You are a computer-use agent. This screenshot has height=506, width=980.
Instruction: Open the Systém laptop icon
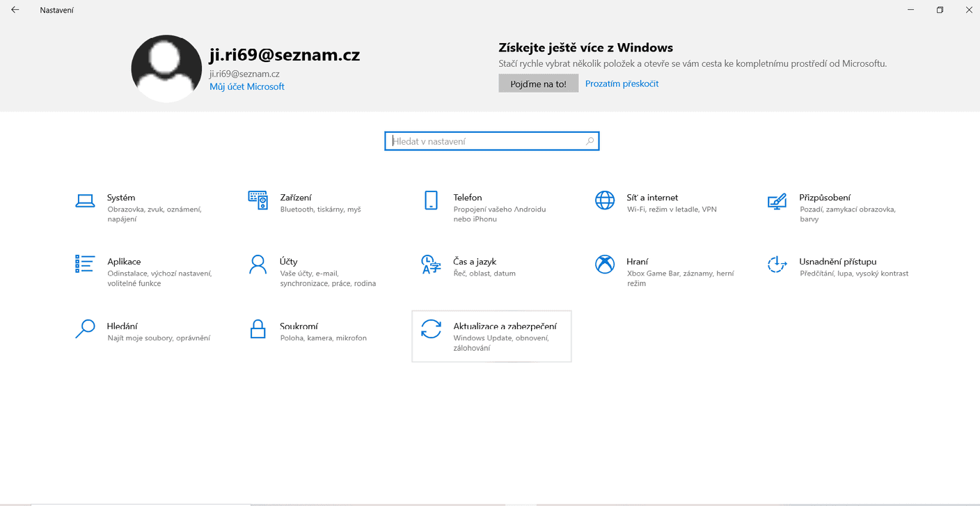click(x=85, y=201)
